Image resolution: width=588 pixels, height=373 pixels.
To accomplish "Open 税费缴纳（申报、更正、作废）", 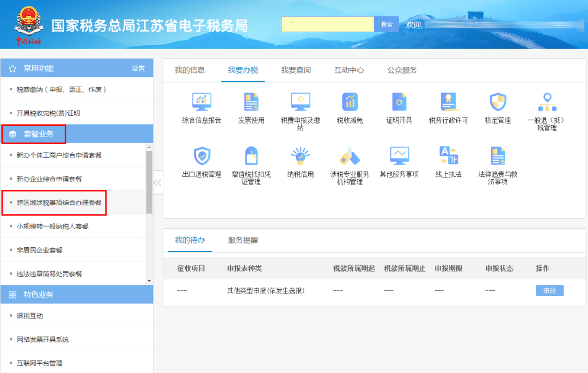I will point(62,90).
